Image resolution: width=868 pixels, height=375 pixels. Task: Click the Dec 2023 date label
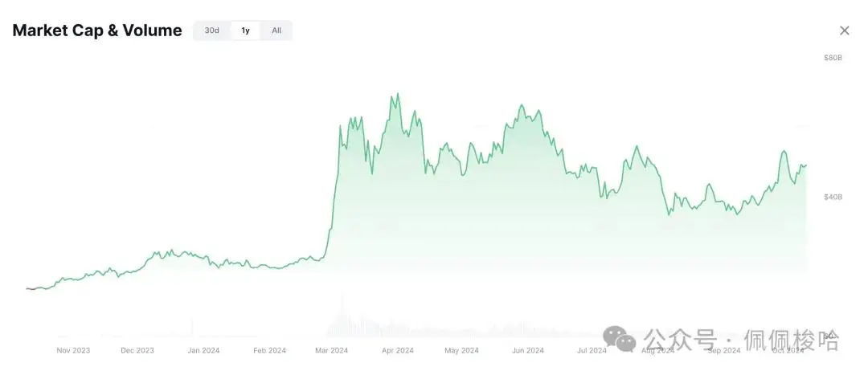[x=137, y=350]
